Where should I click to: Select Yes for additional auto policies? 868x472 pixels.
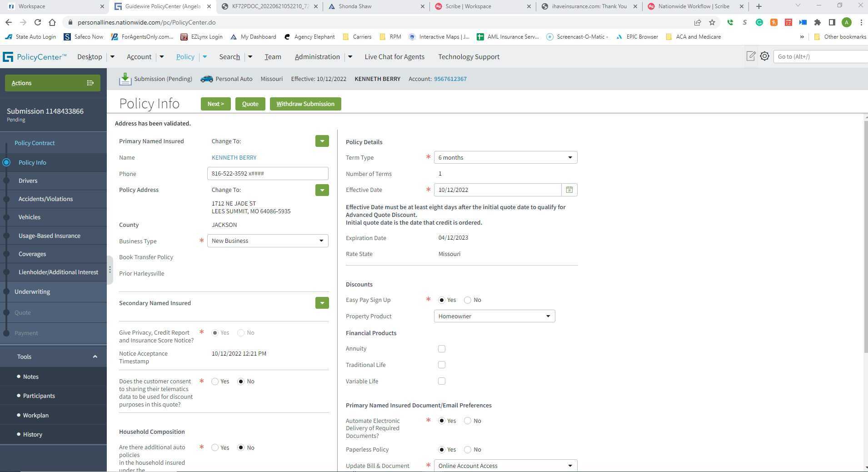215,448
